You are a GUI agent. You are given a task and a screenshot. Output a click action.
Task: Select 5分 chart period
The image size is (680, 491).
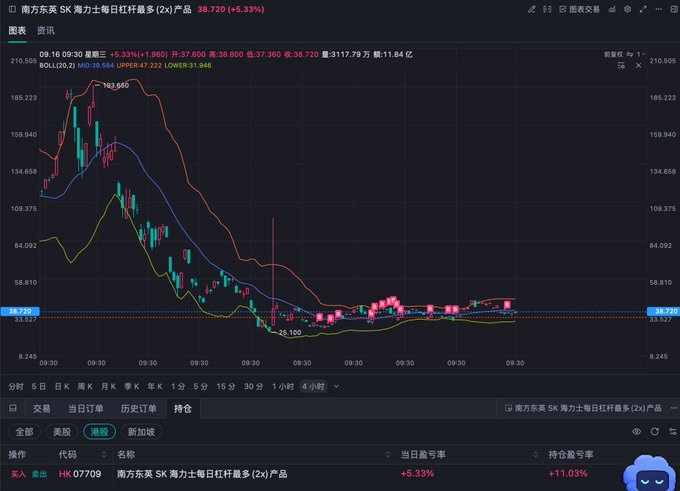click(200, 386)
